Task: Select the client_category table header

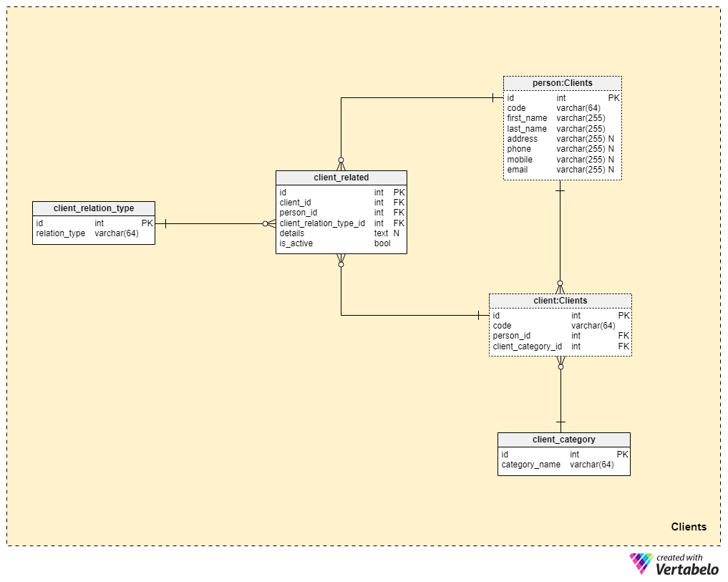Action: click(x=563, y=440)
